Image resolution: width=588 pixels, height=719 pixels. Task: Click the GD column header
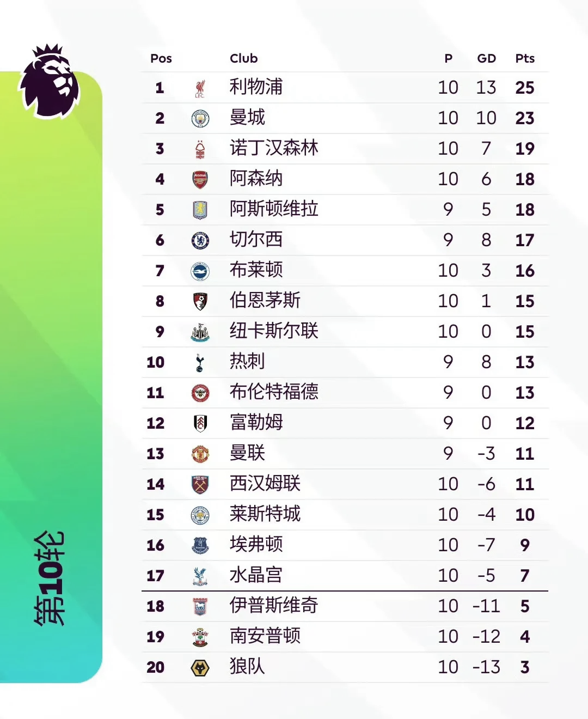(486, 58)
